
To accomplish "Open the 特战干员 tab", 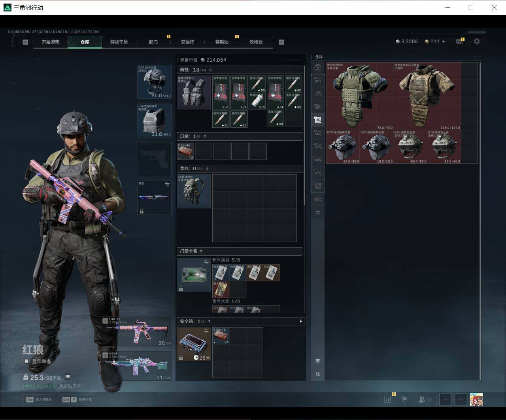I will click(119, 42).
